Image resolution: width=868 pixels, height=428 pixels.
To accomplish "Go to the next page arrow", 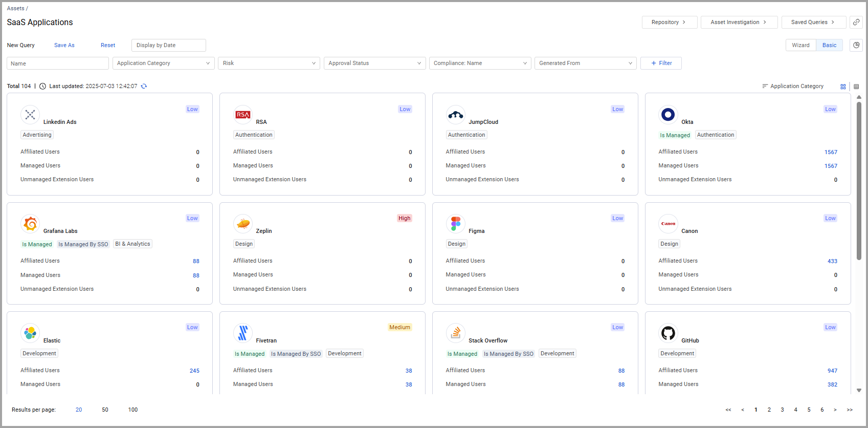I will point(835,410).
